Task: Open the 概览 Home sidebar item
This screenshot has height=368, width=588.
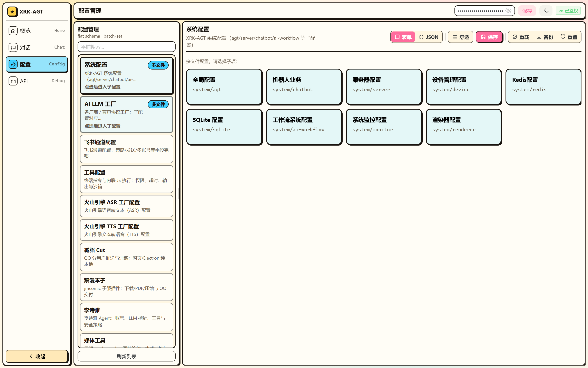Action: click(x=37, y=31)
